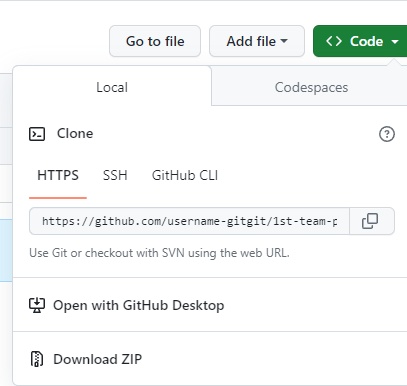Click the repository URL input field
The height and width of the screenshot is (386, 407).
189,221
